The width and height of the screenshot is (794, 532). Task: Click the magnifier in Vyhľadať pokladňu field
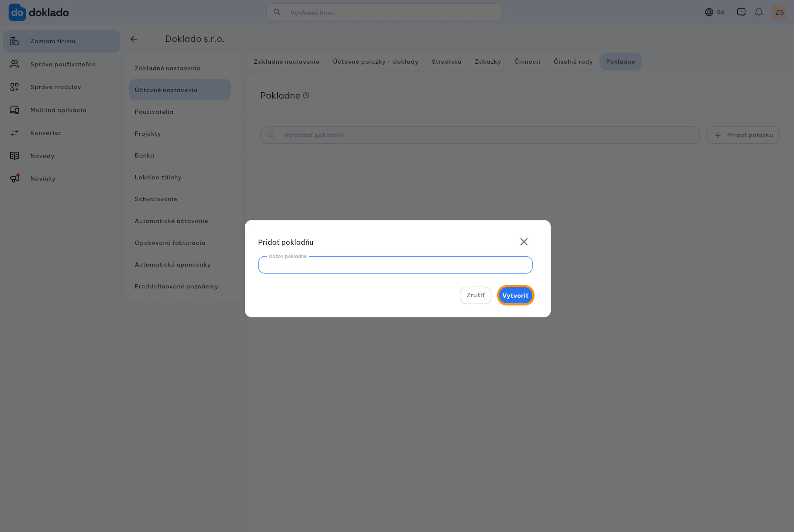point(270,135)
